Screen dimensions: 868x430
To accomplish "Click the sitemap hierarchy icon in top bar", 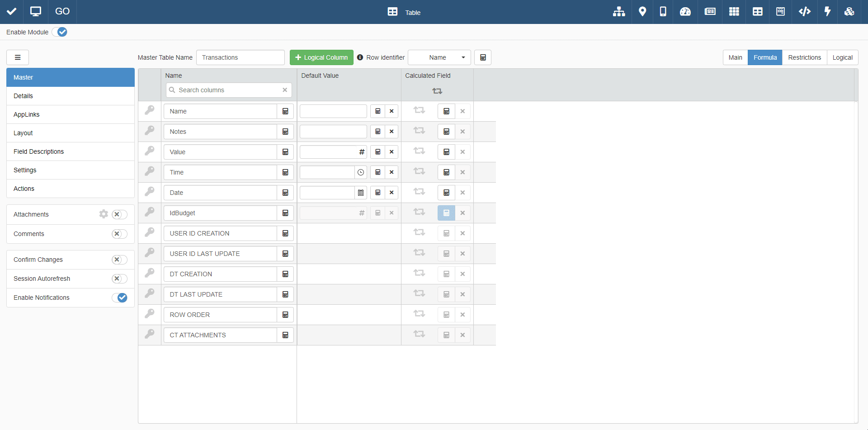I will click(619, 12).
